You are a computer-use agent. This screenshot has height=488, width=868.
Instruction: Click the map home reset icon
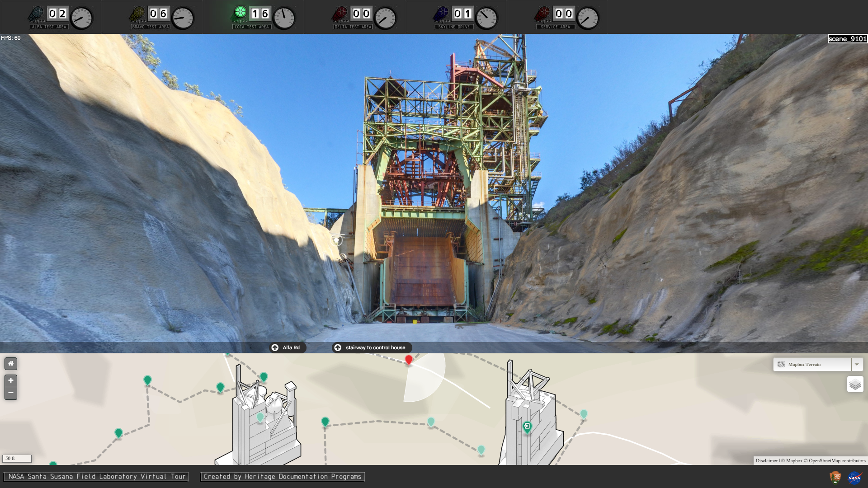pyautogui.click(x=11, y=364)
